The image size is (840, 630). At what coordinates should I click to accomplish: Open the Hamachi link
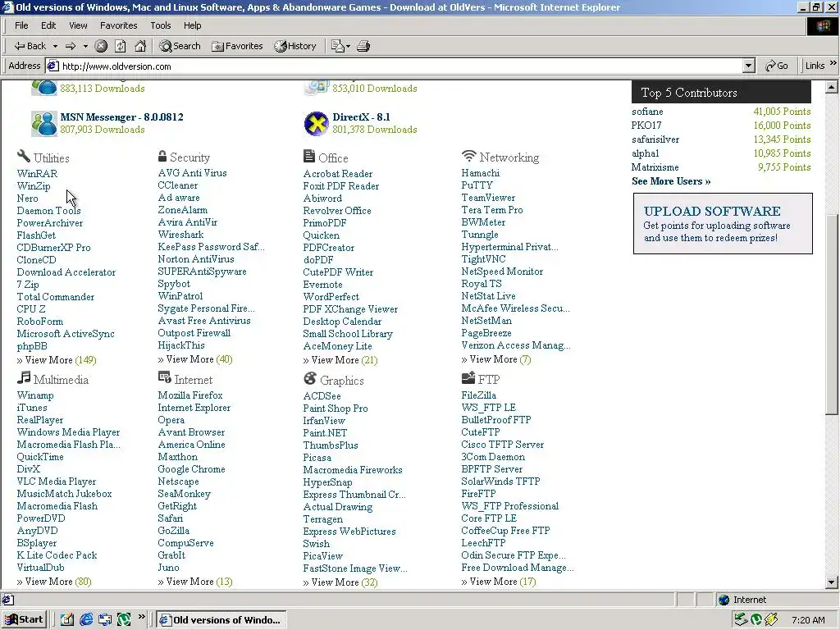(x=480, y=173)
